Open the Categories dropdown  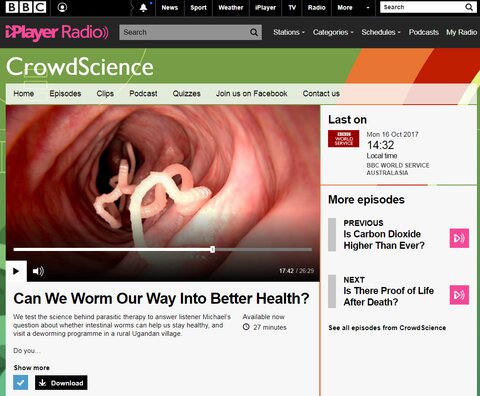333,32
